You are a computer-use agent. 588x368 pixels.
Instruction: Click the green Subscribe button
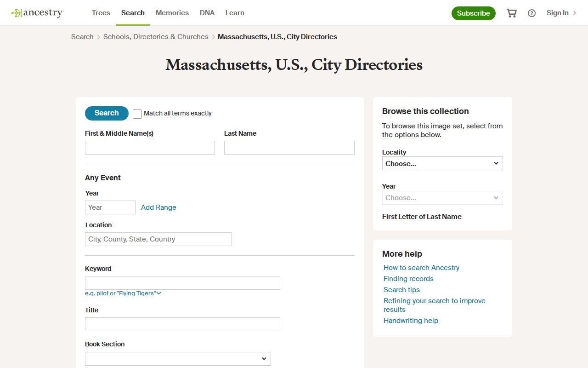[x=474, y=13]
